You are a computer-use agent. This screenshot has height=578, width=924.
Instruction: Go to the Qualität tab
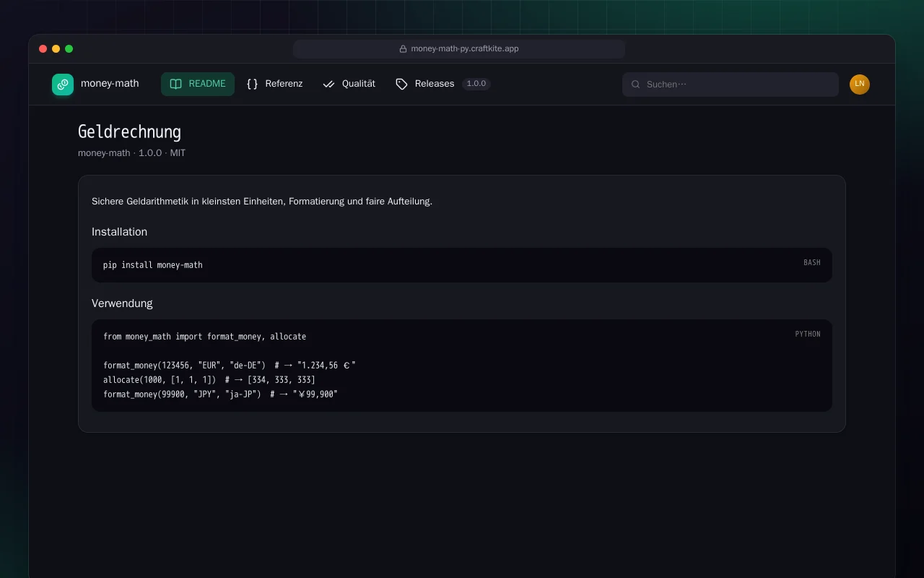[x=349, y=84]
